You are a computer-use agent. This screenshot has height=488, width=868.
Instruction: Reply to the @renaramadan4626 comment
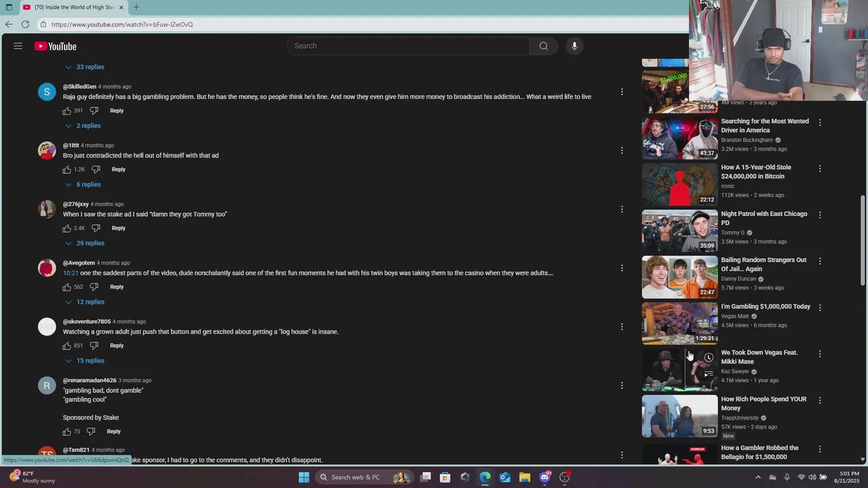click(114, 432)
